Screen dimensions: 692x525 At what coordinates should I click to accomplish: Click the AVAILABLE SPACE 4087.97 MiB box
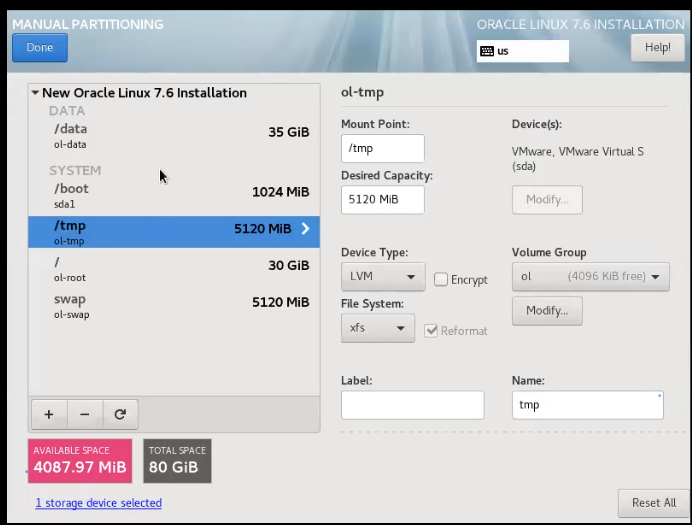point(80,461)
